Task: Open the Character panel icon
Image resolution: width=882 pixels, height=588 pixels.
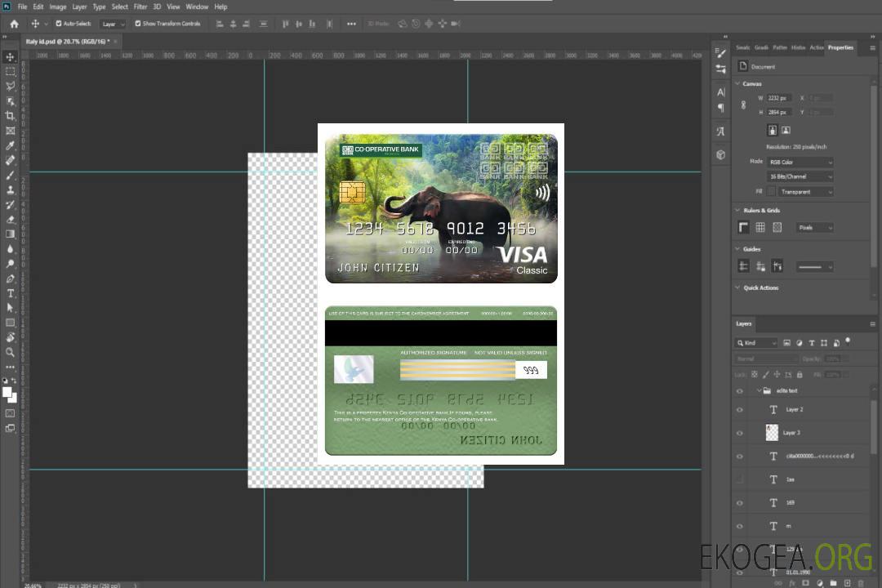Action: pyautogui.click(x=720, y=92)
